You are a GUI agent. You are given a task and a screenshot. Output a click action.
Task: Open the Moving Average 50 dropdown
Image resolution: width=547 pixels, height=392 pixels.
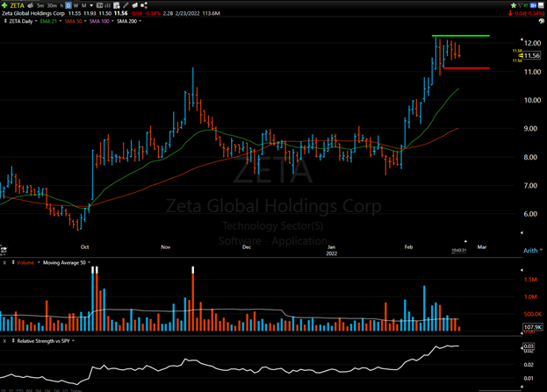(x=89, y=262)
